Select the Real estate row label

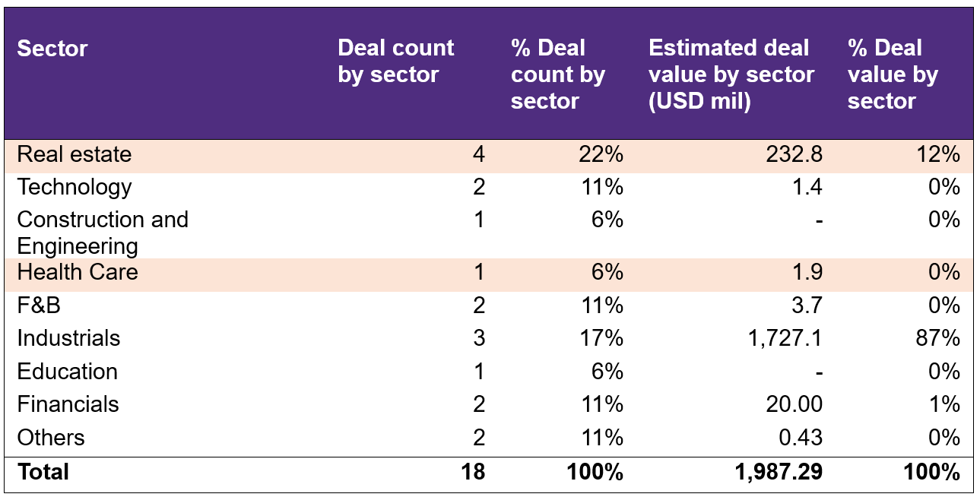(x=74, y=154)
